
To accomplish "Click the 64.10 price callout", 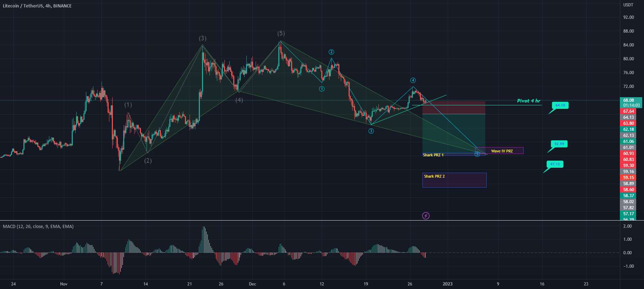I will click(x=560, y=105).
